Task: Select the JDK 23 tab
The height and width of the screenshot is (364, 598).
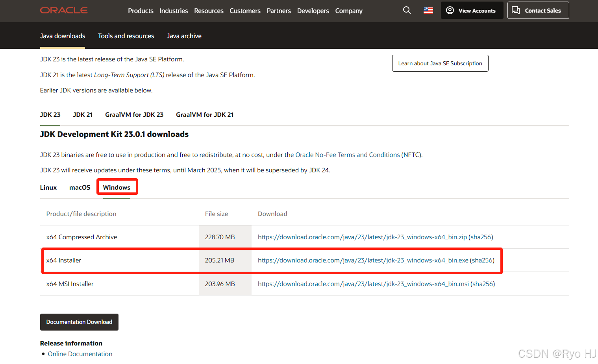Action: (x=50, y=115)
